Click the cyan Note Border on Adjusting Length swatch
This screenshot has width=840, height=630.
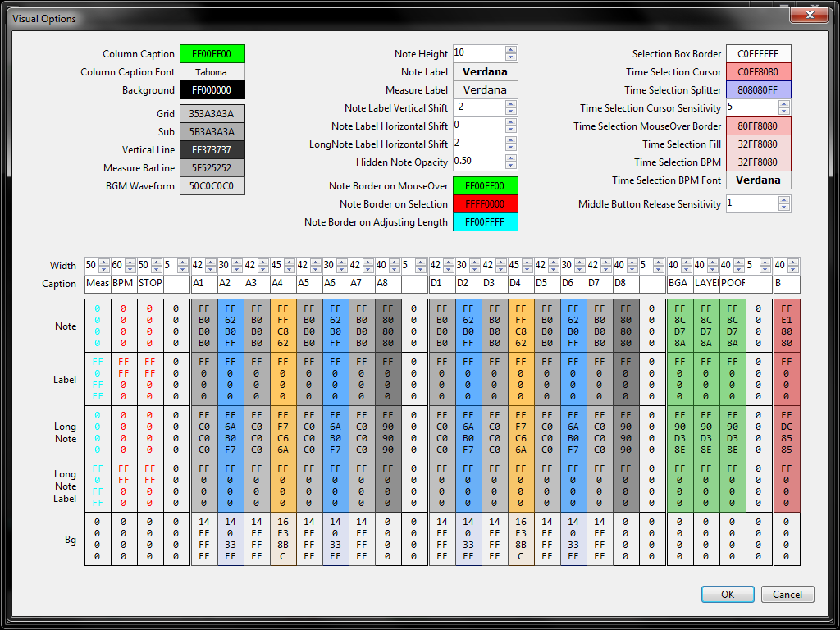click(485, 222)
